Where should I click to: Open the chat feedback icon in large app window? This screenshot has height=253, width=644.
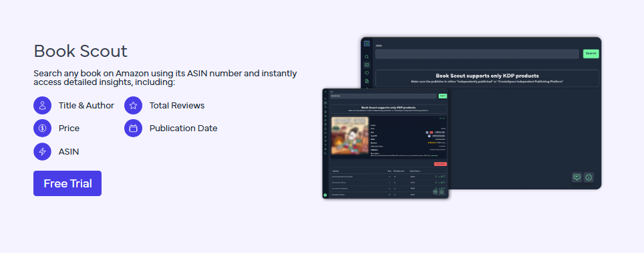(577, 177)
